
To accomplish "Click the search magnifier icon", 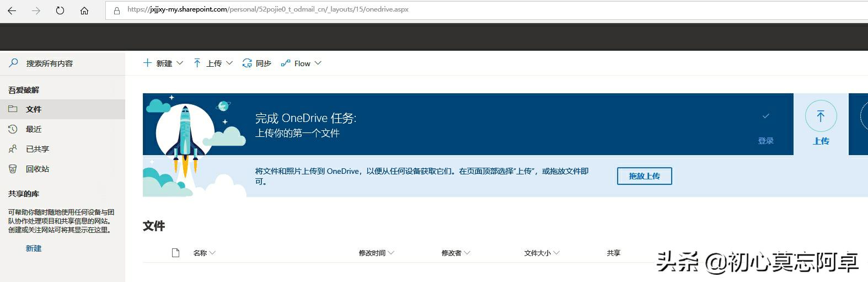I will click(13, 63).
